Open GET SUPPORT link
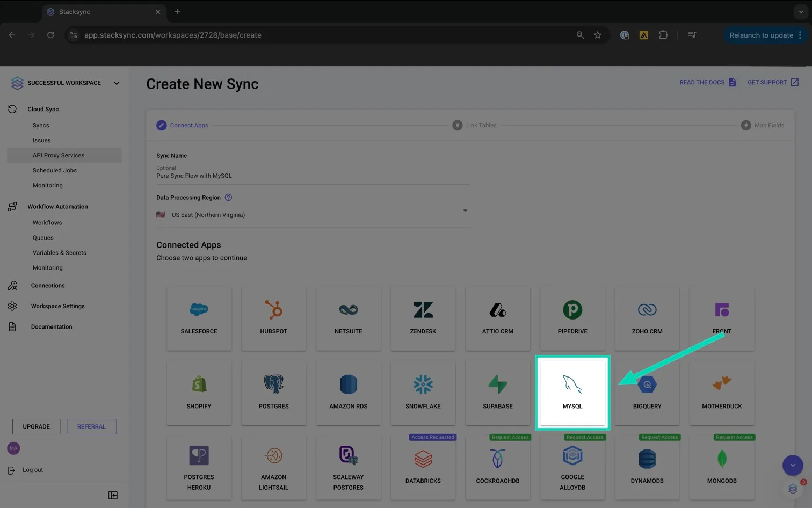The width and height of the screenshot is (812, 508). point(773,82)
